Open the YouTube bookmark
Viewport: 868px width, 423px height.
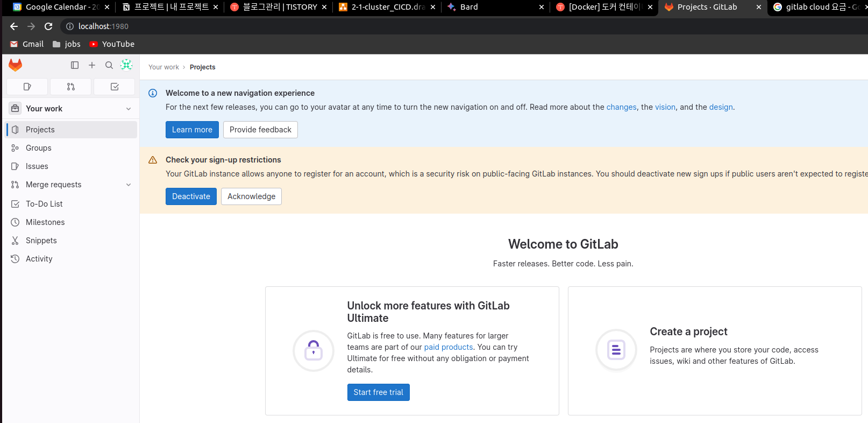point(112,44)
